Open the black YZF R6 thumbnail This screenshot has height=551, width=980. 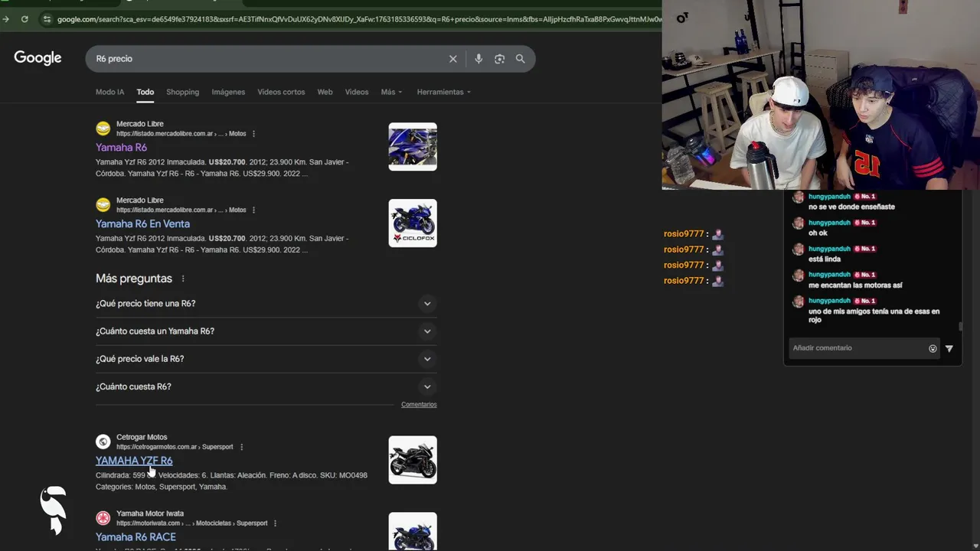point(413,460)
